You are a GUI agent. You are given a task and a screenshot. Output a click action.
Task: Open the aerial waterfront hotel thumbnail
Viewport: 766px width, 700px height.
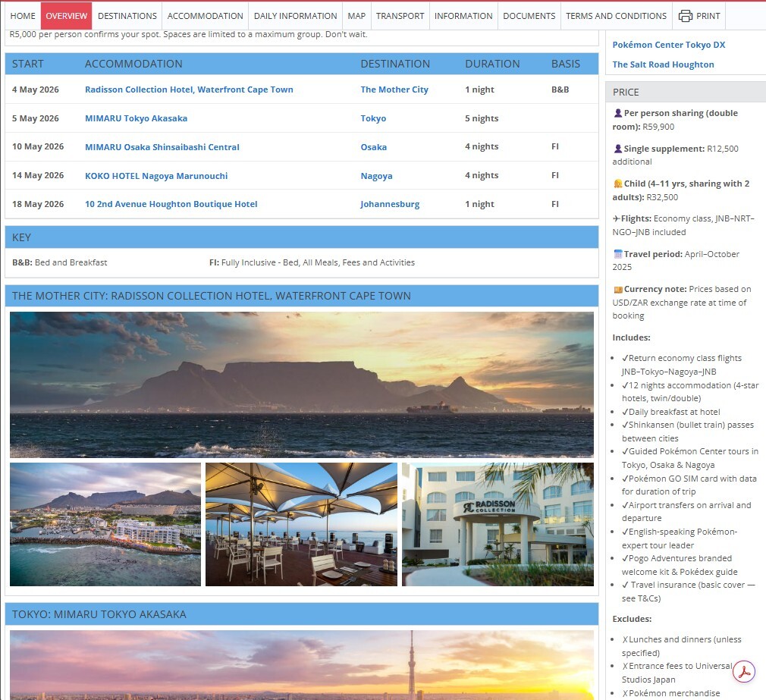[105, 525]
